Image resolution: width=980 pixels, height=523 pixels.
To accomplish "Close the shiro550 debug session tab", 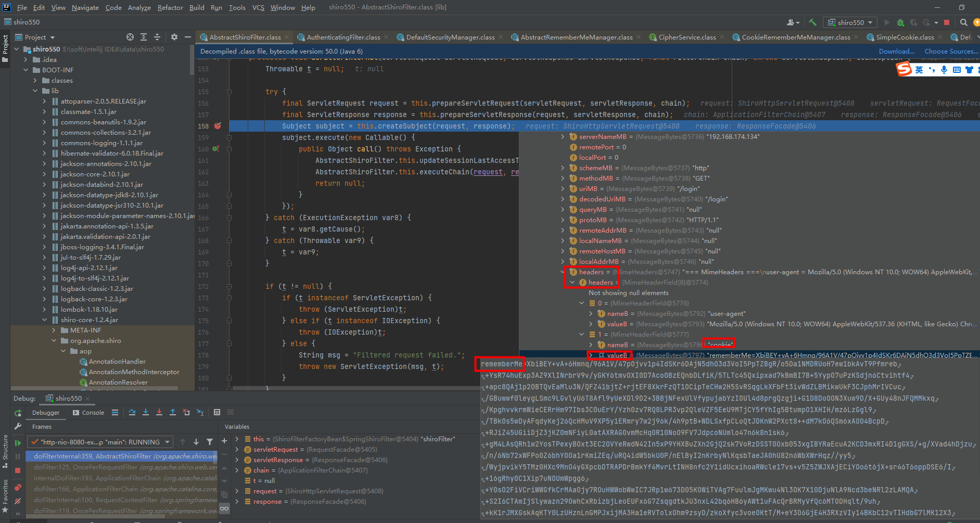I will click(87, 398).
